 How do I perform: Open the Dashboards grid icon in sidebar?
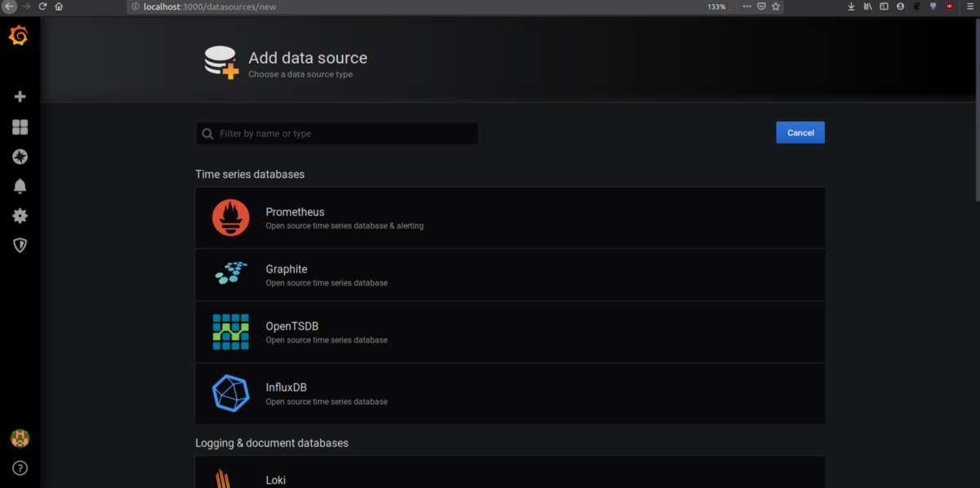click(20, 126)
